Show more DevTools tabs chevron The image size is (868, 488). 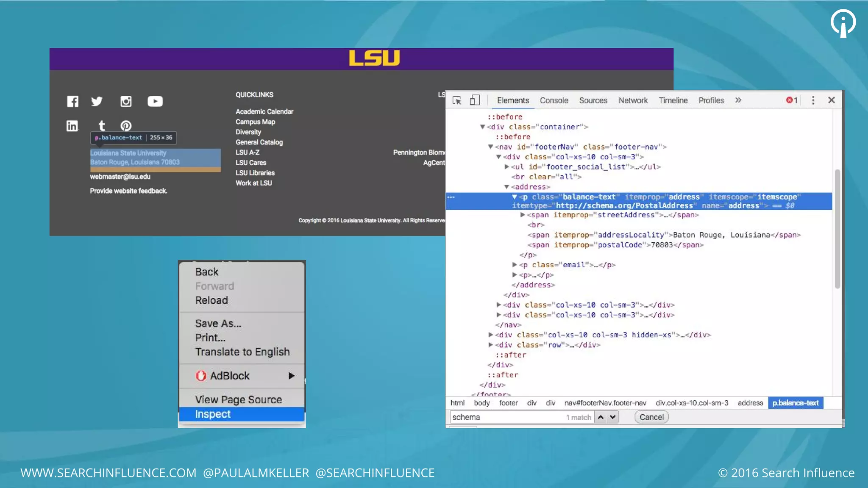coord(738,100)
